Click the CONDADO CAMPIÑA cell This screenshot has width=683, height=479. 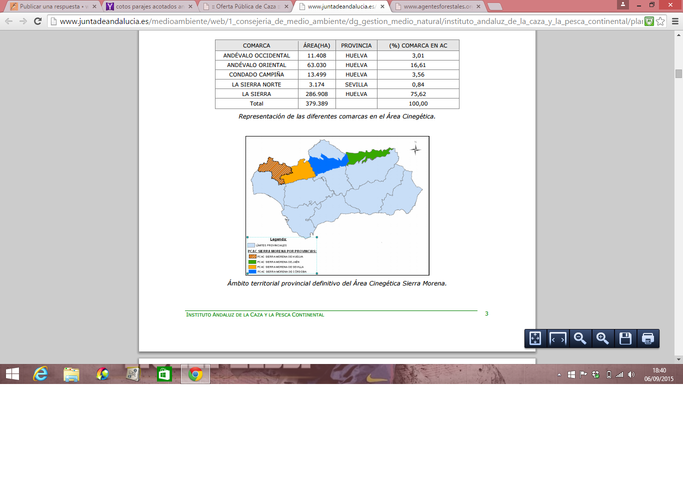(257, 74)
